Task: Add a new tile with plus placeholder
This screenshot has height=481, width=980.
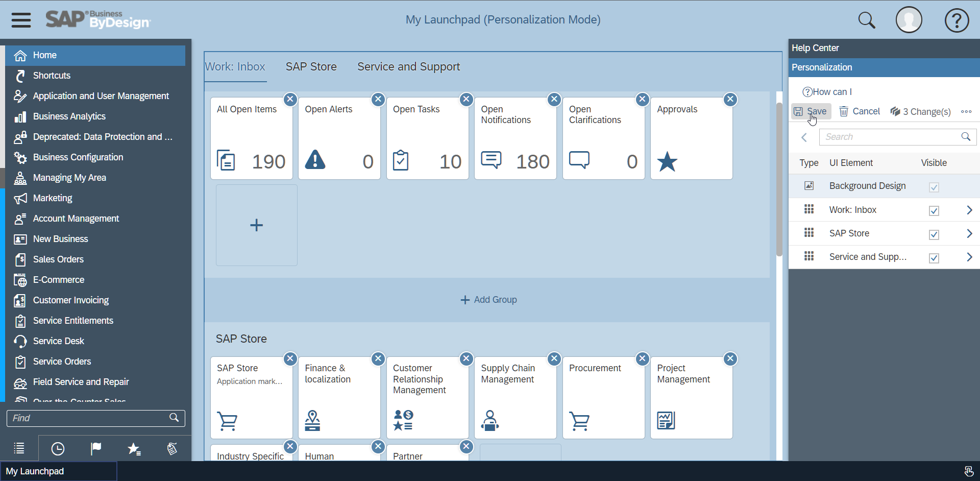Action: pos(257,225)
